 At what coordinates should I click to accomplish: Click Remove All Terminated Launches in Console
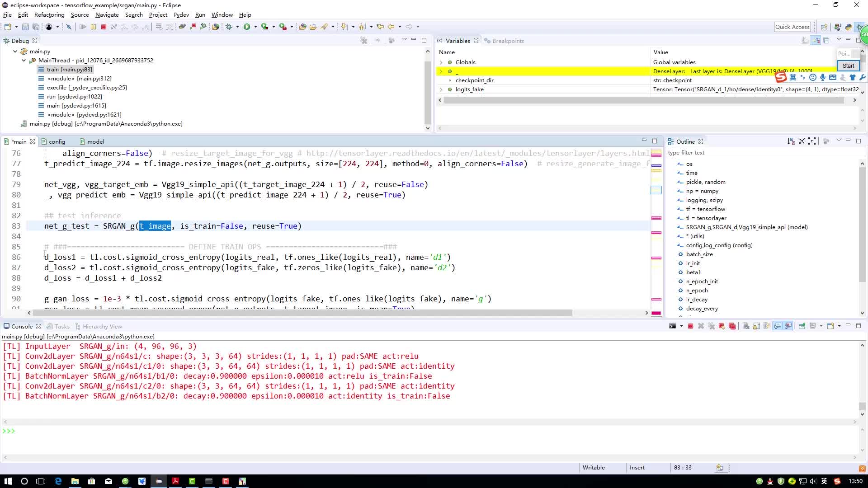tap(712, 326)
